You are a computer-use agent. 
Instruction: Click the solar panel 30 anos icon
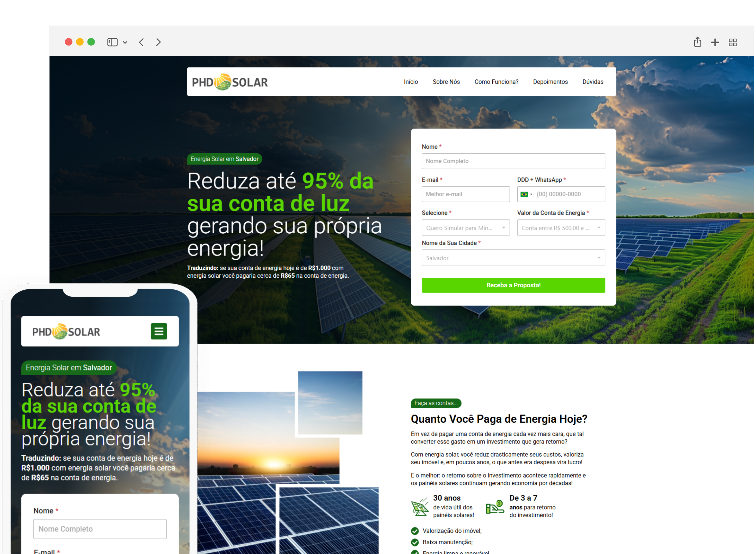pos(420,507)
